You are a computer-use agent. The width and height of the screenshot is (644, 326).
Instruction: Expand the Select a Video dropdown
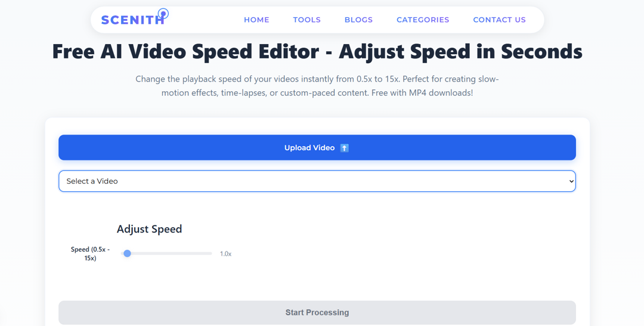pos(317,181)
